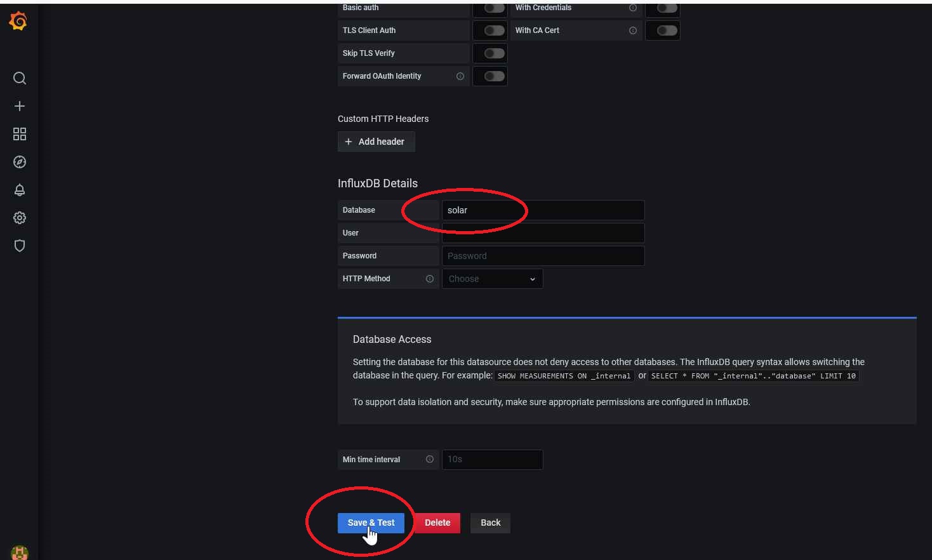Focus the User input field

[543, 233]
